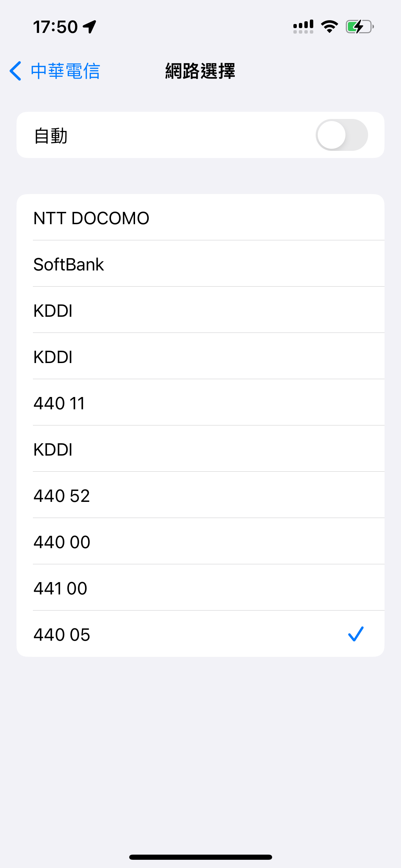Go back to 中華電信 settings
Screen dimensions: 401x868
click(65, 71)
